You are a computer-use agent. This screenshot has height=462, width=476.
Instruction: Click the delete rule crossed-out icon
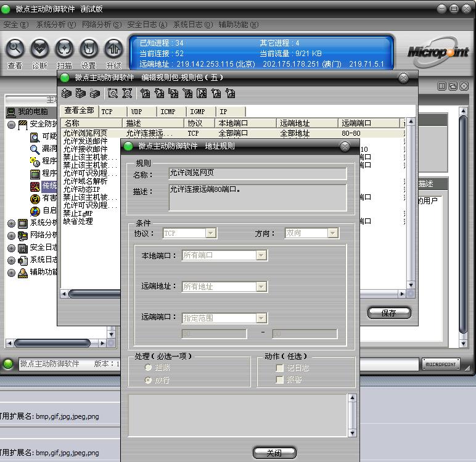[202, 93]
